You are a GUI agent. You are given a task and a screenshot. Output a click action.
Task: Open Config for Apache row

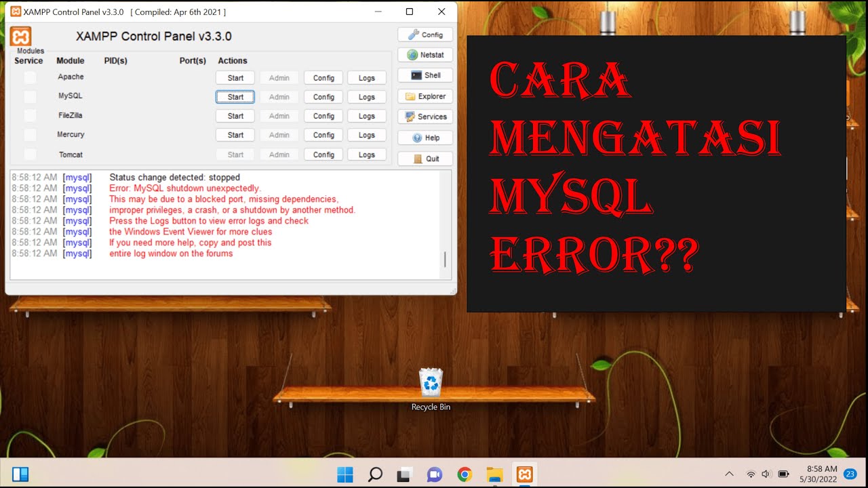[x=323, y=78]
